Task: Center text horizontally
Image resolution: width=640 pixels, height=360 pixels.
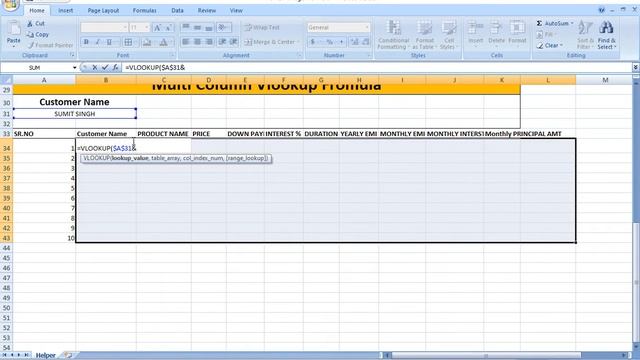Action: click(197, 42)
